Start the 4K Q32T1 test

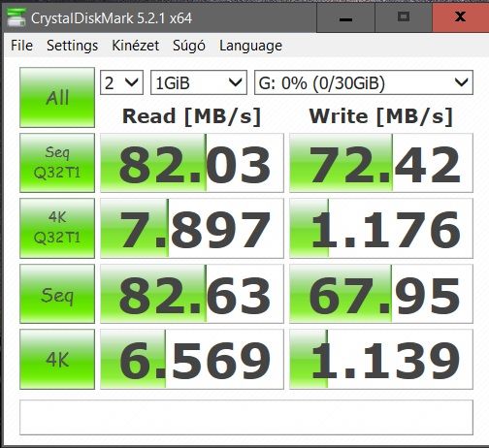57,228
